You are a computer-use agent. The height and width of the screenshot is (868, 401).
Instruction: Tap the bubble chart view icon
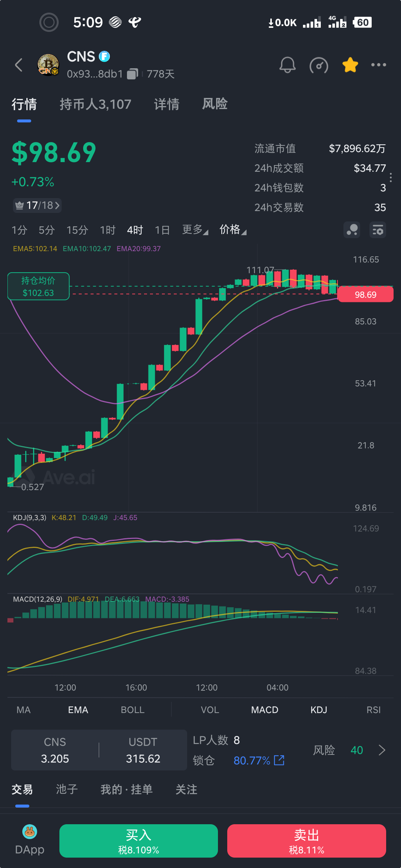352,230
